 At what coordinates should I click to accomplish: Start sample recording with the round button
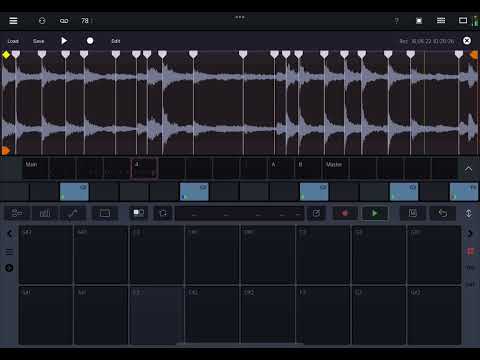coord(90,41)
